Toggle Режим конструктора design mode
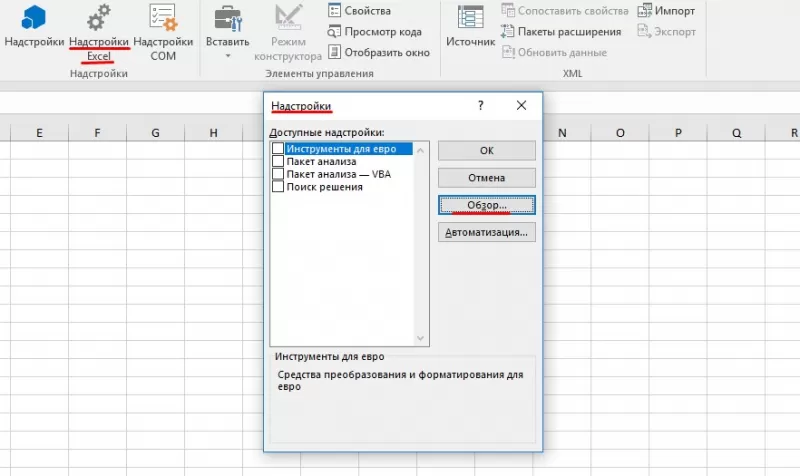This screenshot has height=476, width=800. coord(288,33)
